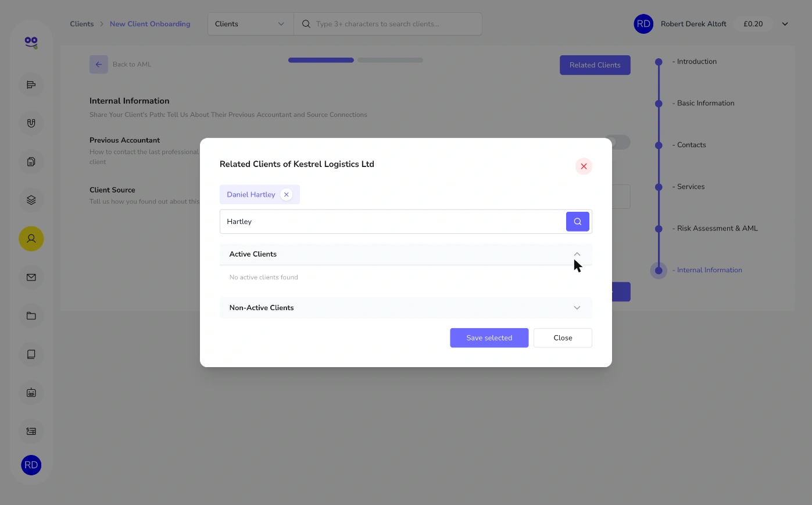This screenshot has height=505, width=812.
Task: Click the Save selected button
Action: (x=489, y=338)
